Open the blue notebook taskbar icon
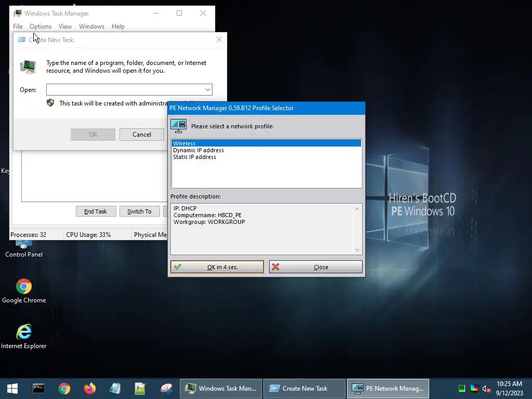 [x=115, y=389]
